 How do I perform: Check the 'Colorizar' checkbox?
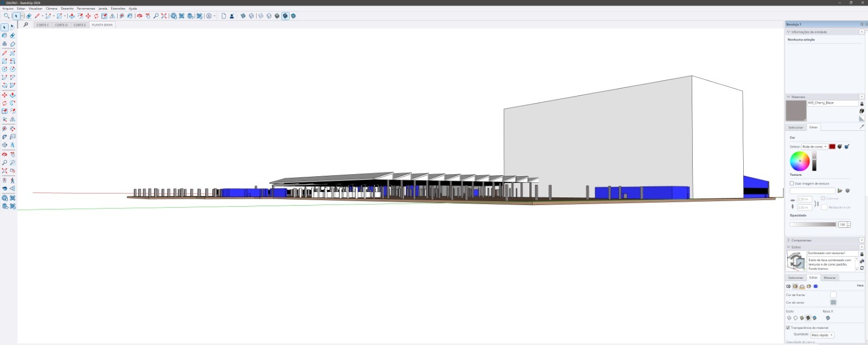tap(823, 199)
